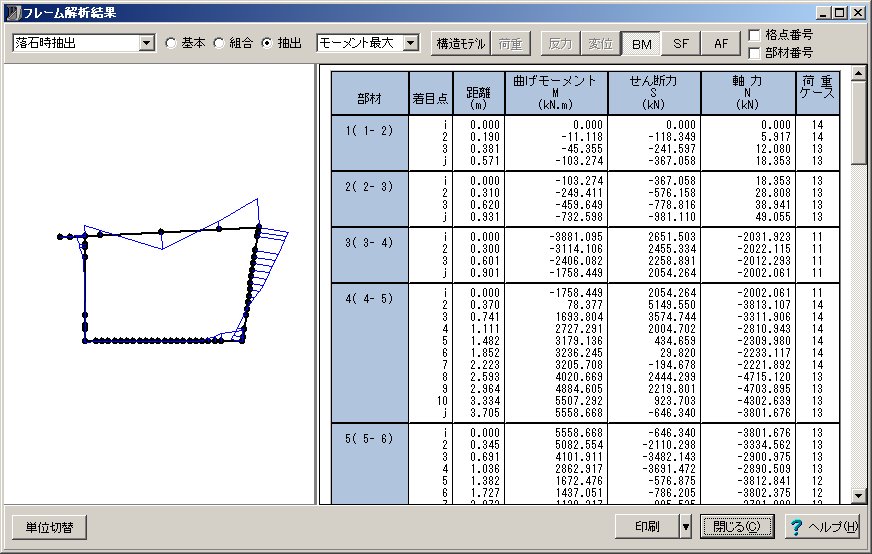872x554 pixels.
Task: Click moment value -732.598
Action: (578, 217)
